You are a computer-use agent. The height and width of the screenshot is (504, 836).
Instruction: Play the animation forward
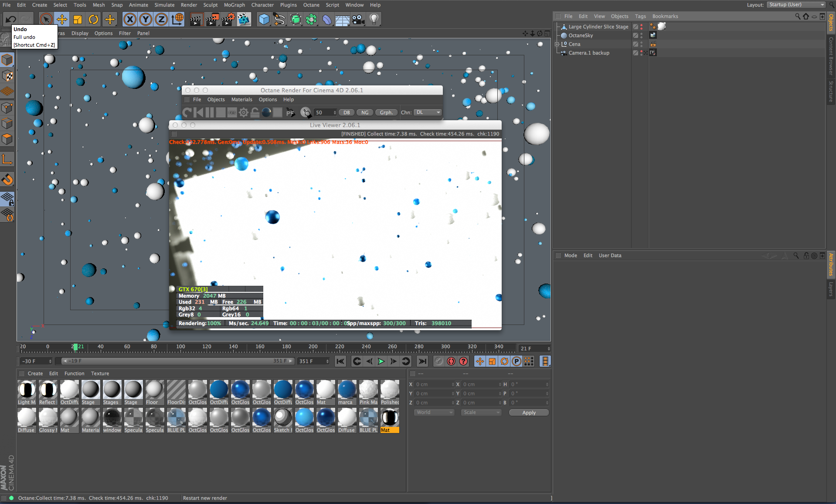[x=381, y=361]
